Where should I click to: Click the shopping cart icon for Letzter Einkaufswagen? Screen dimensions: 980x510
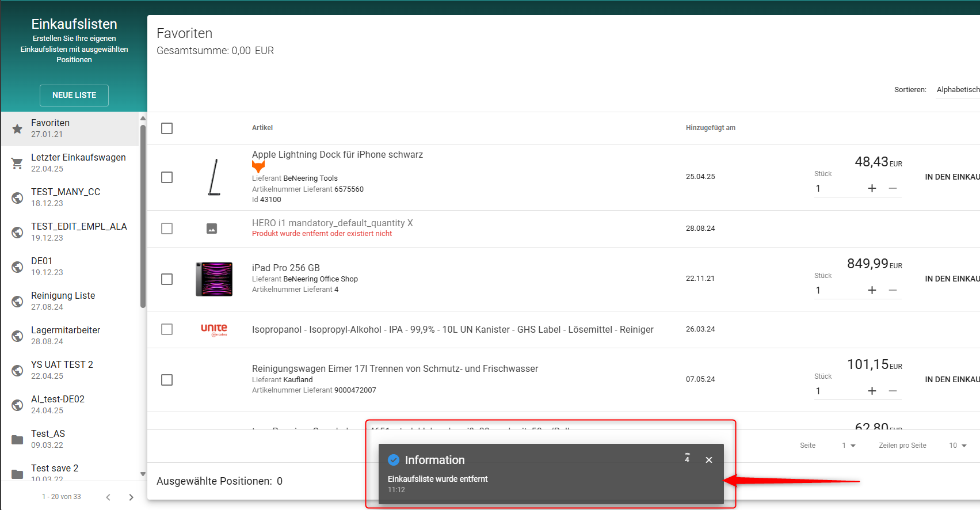(x=17, y=163)
